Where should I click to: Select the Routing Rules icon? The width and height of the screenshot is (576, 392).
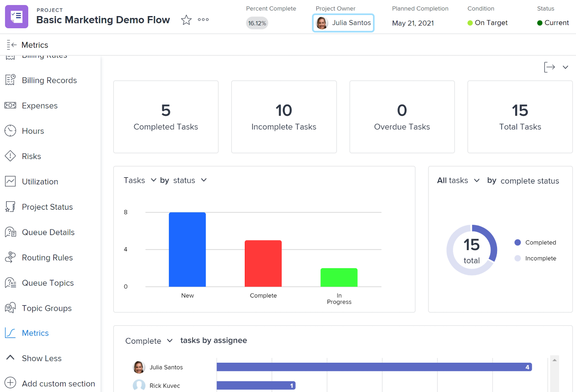10,257
